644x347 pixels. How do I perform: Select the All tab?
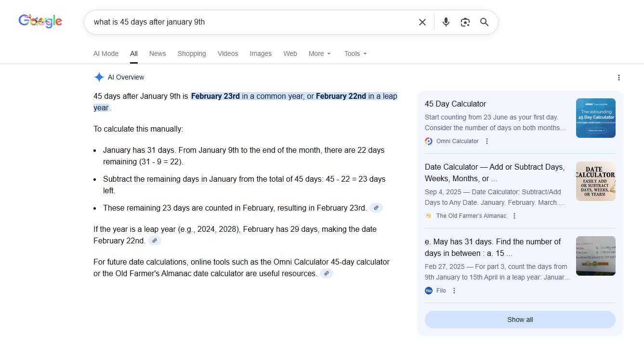tap(134, 53)
